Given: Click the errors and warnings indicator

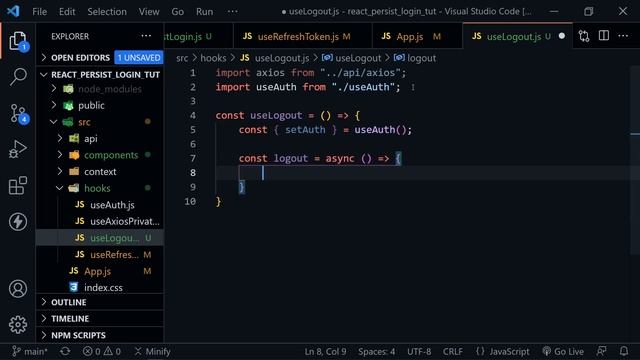Looking at the screenshot, I should (x=102, y=351).
